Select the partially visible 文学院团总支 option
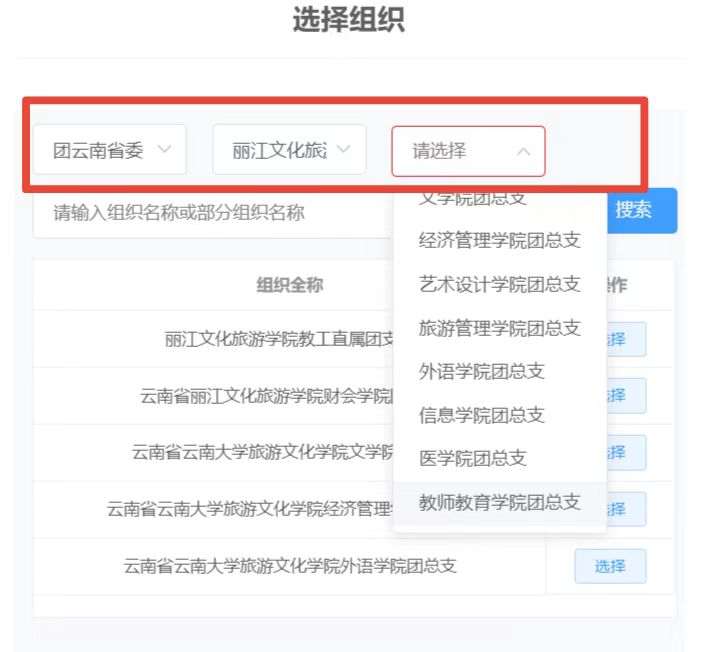The height and width of the screenshot is (652, 703). pos(472,199)
